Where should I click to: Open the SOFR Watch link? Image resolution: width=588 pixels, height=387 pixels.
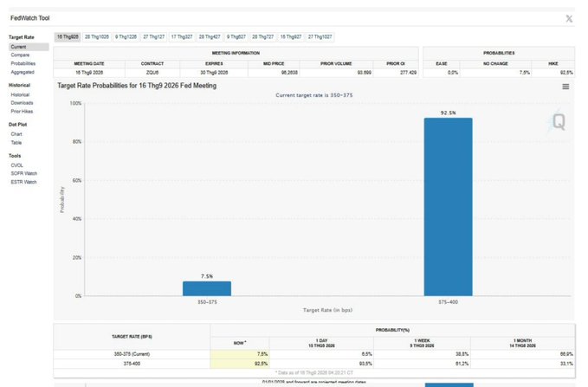[23, 173]
